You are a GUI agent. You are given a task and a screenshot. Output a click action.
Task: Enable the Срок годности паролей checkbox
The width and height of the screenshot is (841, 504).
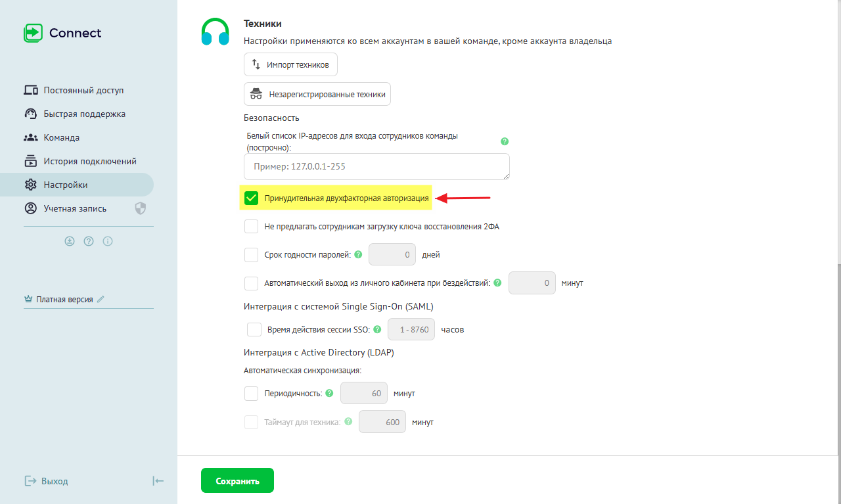(x=251, y=254)
